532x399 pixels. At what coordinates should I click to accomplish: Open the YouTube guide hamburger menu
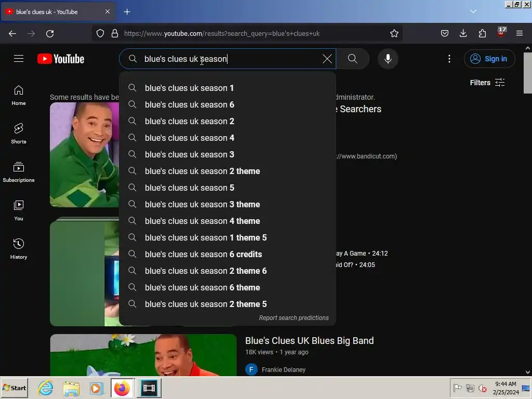click(19, 59)
